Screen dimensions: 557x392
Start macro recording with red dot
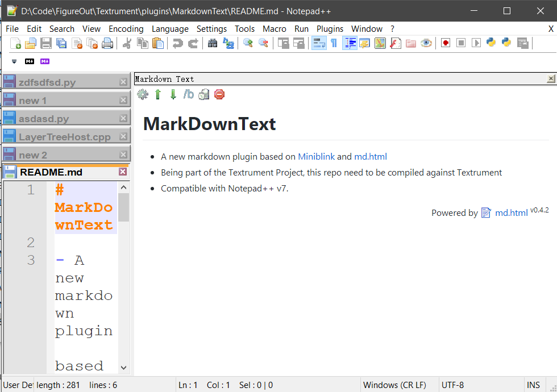coord(446,43)
